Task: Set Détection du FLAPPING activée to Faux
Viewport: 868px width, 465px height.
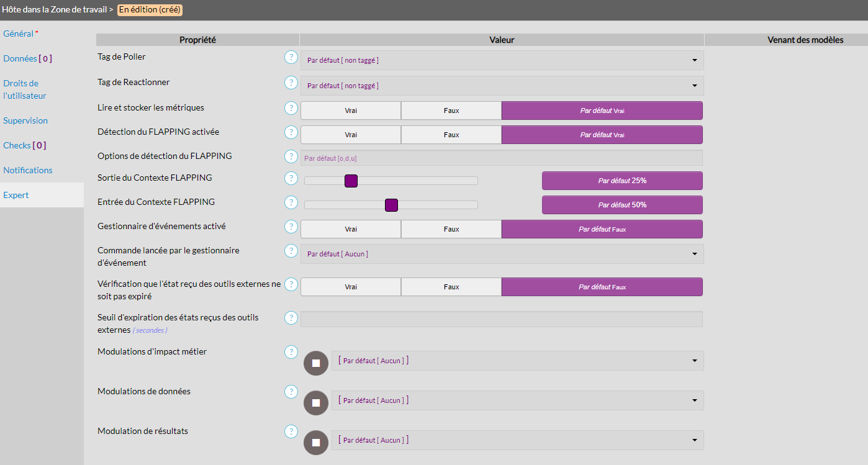Action: click(451, 135)
